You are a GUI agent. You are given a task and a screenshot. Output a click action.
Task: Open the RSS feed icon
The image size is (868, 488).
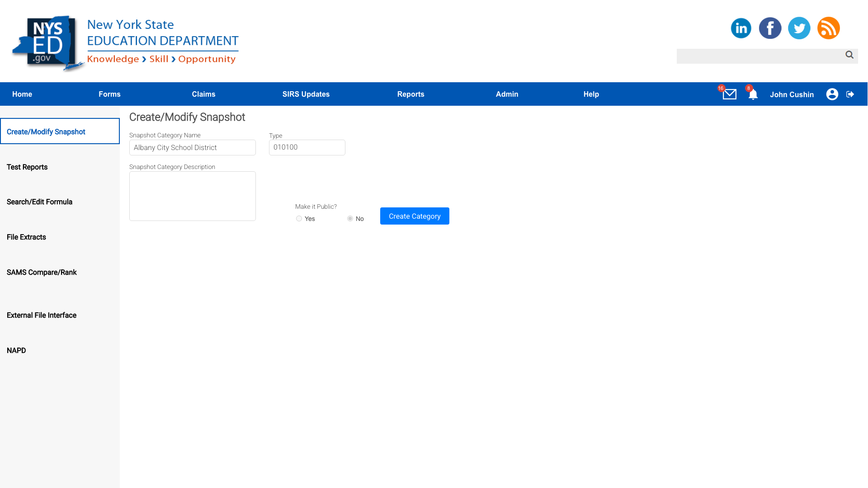point(828,28)
